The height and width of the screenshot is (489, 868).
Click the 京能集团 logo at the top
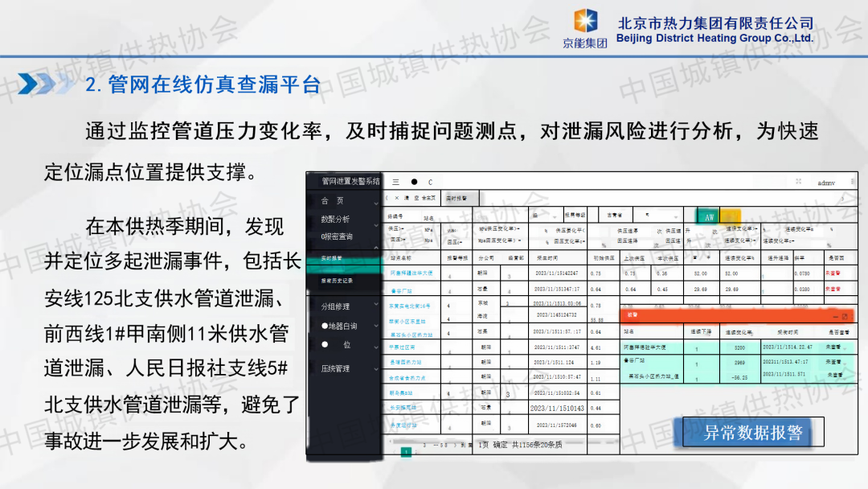coord(591,29)
